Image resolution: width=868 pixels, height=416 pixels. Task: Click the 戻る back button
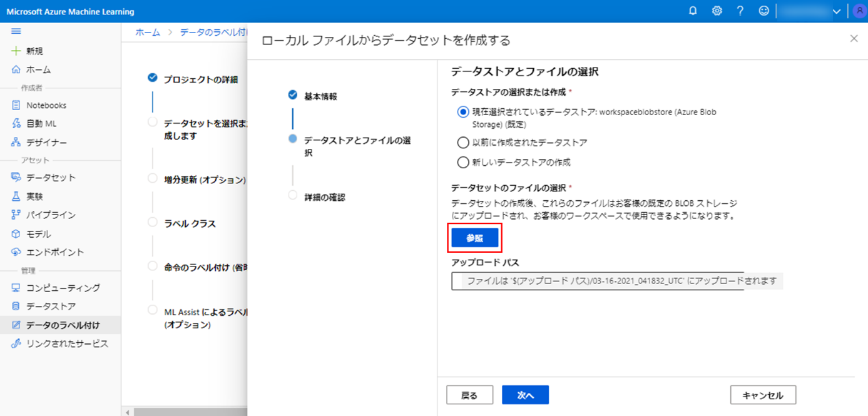[x=469, y=395]
